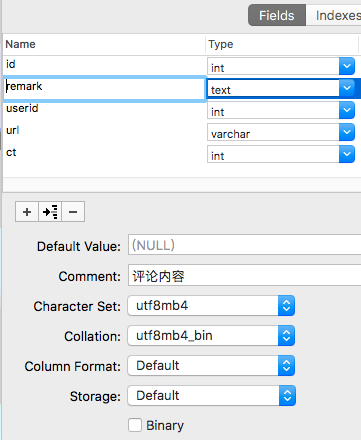Viewport: 361px width, 440px height.
Task: Select the ct field name row
Action: pos(104,153)
